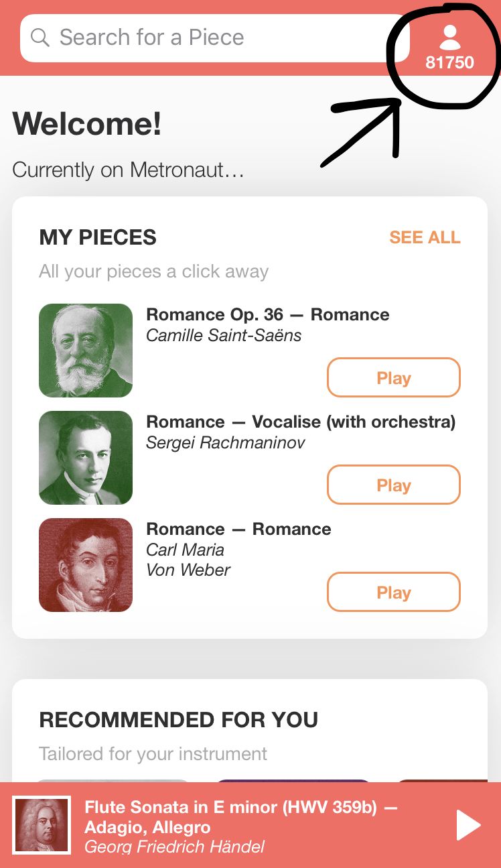Tap the Carl Maria Von Weber portrait
This screenshot has width=501, height=868.
coord(86,565)
